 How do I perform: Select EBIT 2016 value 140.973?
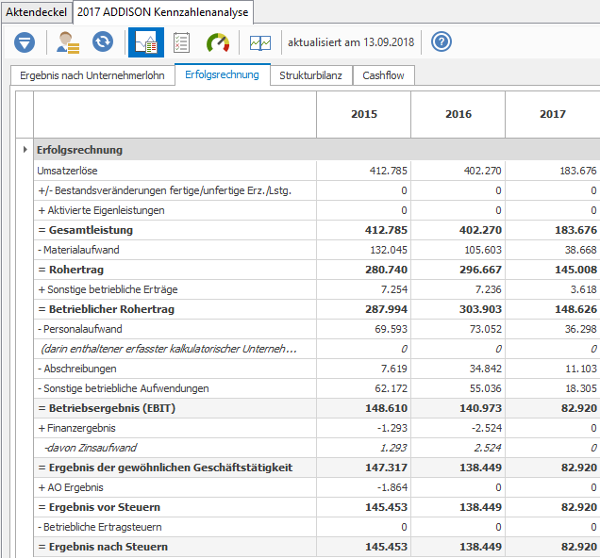481,408
